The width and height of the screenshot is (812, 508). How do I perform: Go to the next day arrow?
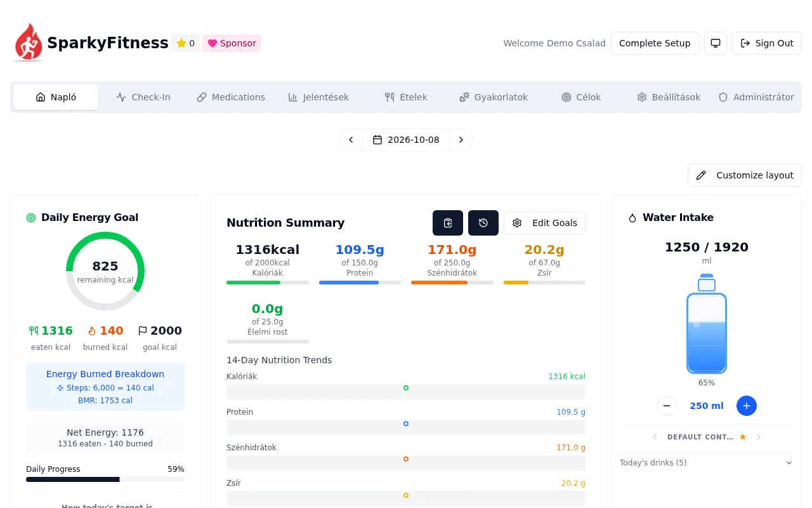click(461, 140)
